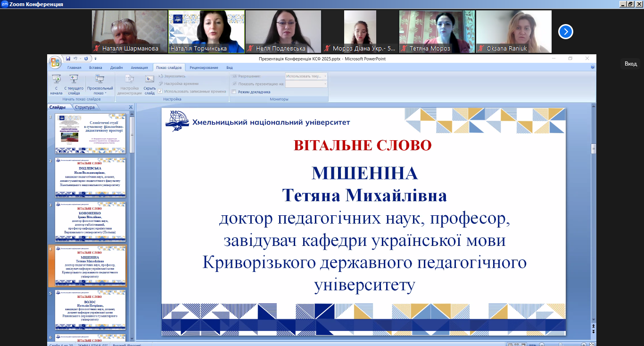Save the presentation via quick access toolbar
Image resolution: width=644 pixels, height=346 pixels.
68,59
